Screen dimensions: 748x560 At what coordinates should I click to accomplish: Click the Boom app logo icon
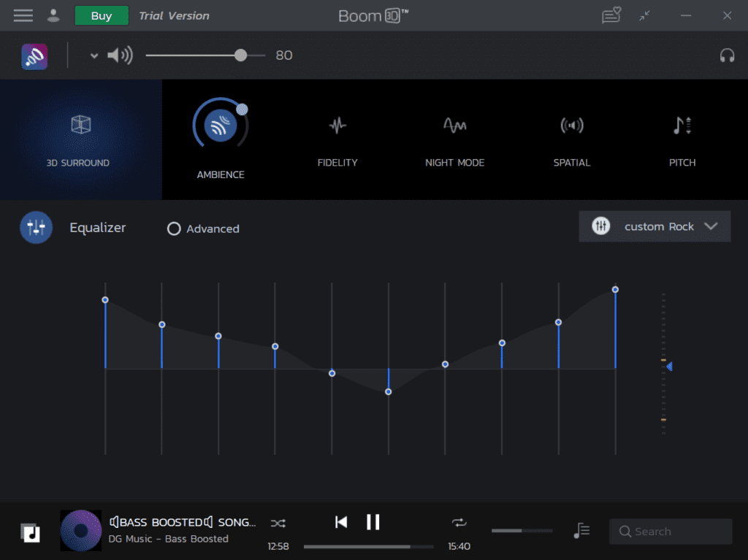pyautogui.click(x=34, y=56)
